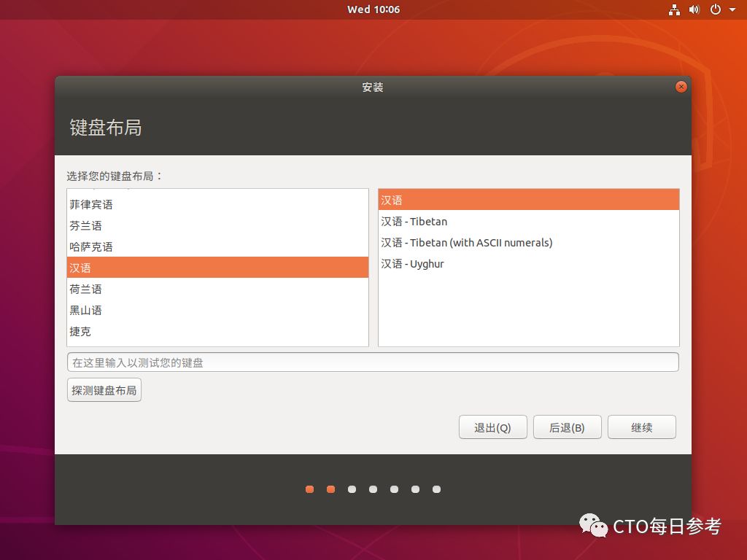Click the volume speaker icon in the top bar
This screenshot has width=747, height=560.
point(693,9)
